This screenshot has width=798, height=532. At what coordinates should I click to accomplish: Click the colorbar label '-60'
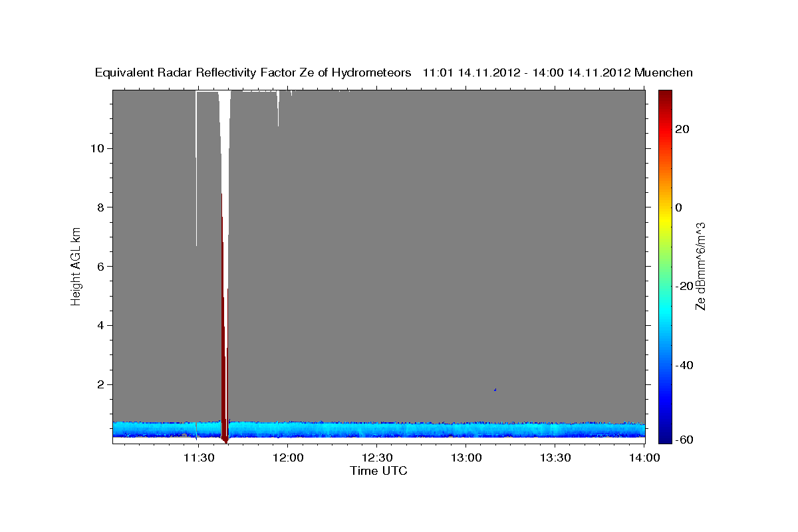click(x=684, y=440)
